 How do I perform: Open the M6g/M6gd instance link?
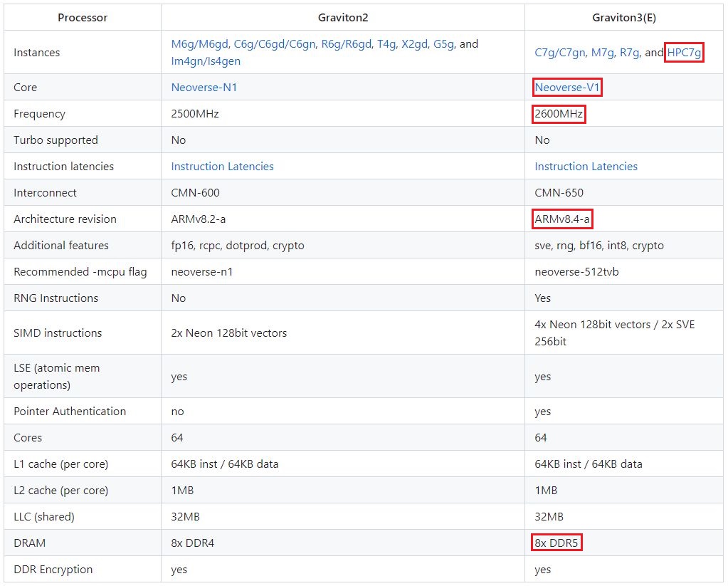200,44
